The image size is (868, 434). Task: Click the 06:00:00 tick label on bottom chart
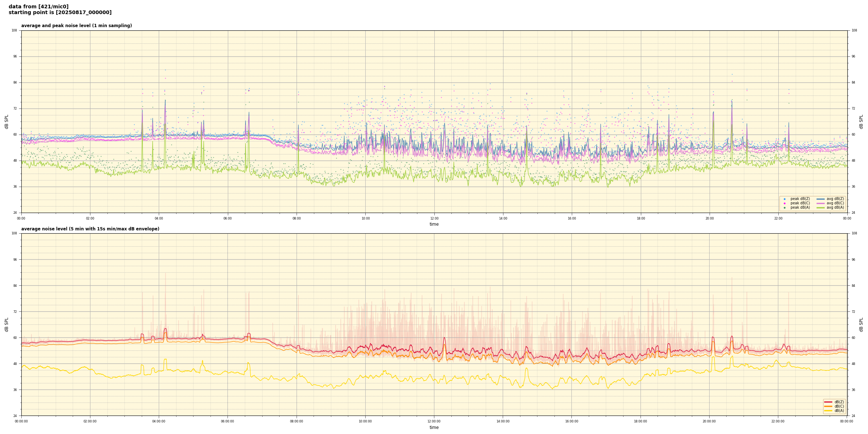(x=227, y=421)
